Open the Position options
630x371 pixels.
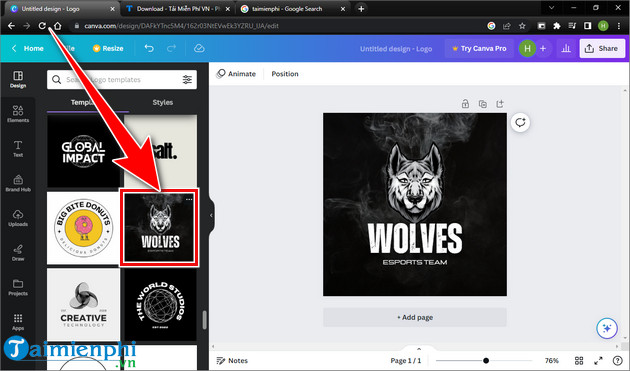pos(285,74)
